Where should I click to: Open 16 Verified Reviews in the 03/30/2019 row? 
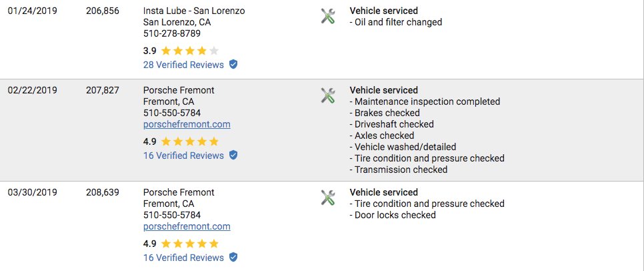coord(183,258)
